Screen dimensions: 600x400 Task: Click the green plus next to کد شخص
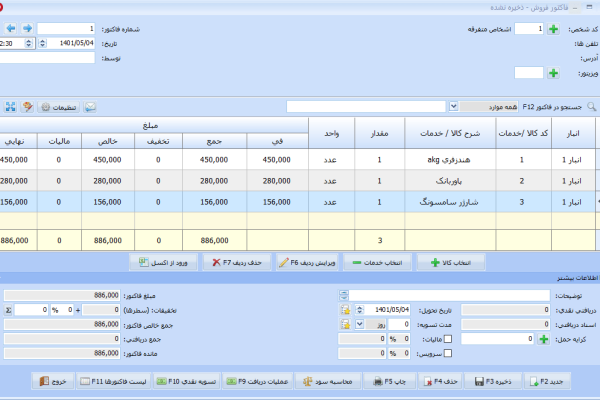(x=553, y=29)
